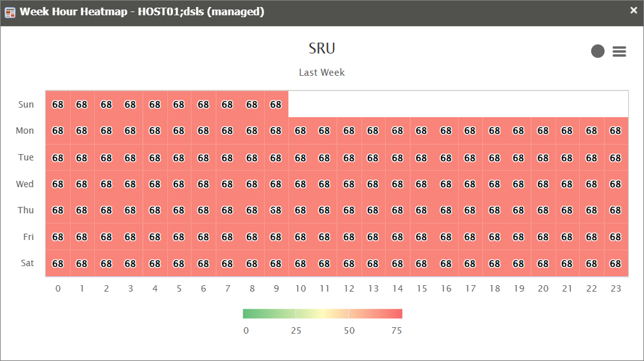This screenshot has height=361, width=644.
Task: Click the Sat row label
Action: 27,263
